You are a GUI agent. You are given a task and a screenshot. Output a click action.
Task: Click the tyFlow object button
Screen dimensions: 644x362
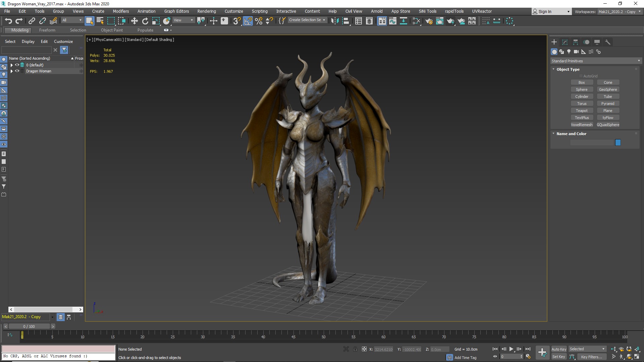click(608, 118)
